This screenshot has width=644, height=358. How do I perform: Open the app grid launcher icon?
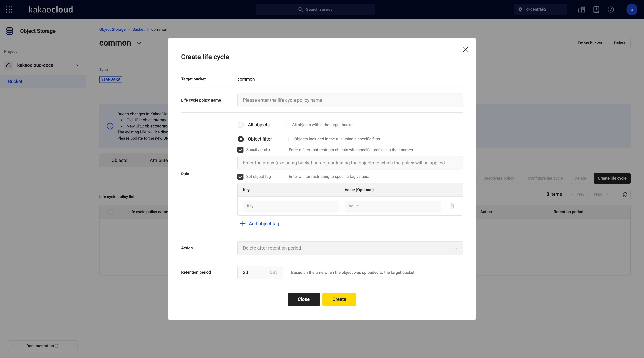pos(9,9)
